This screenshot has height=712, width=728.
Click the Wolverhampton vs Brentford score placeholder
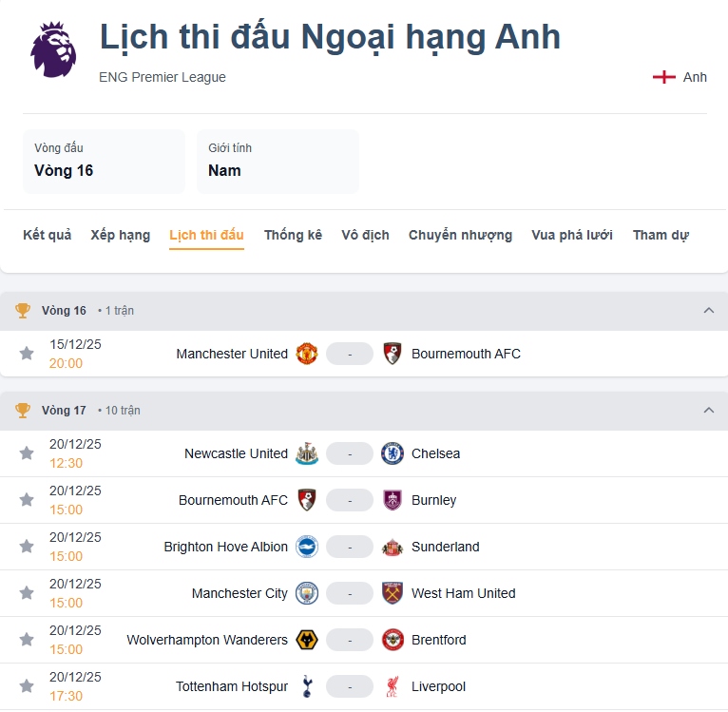click(350, 640)
